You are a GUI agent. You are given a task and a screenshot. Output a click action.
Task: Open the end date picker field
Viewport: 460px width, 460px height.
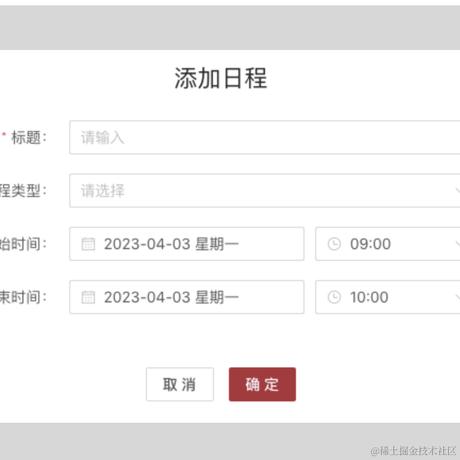(x=187, y=297)
